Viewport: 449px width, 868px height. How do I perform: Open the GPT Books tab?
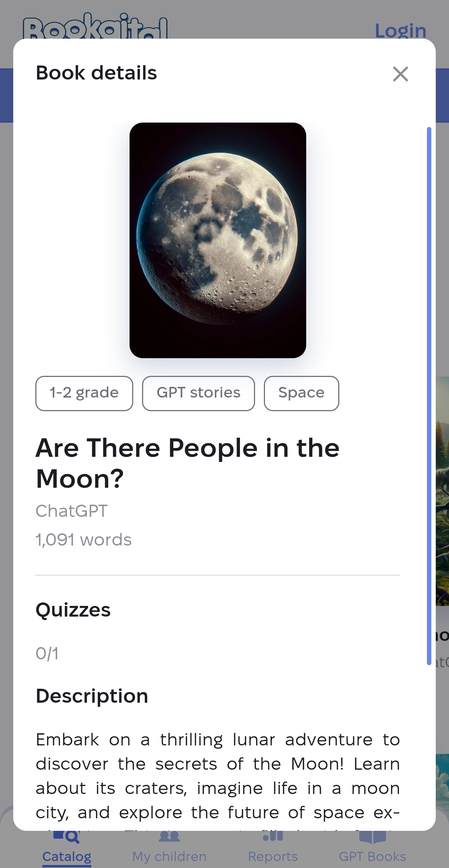click(373, 856)
